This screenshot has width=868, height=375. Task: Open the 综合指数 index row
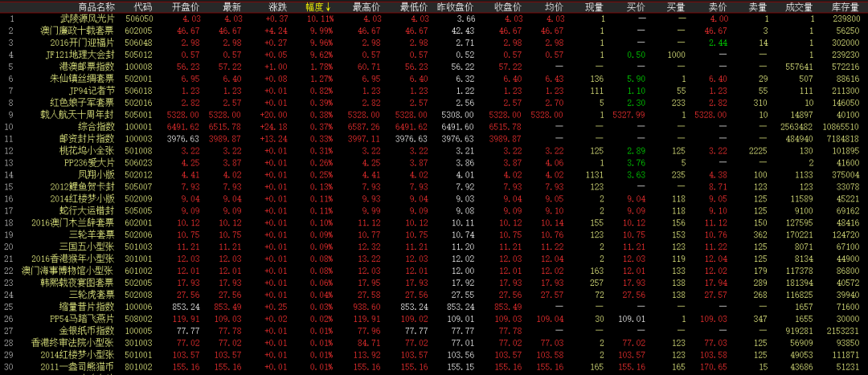[x=434, y=127]
